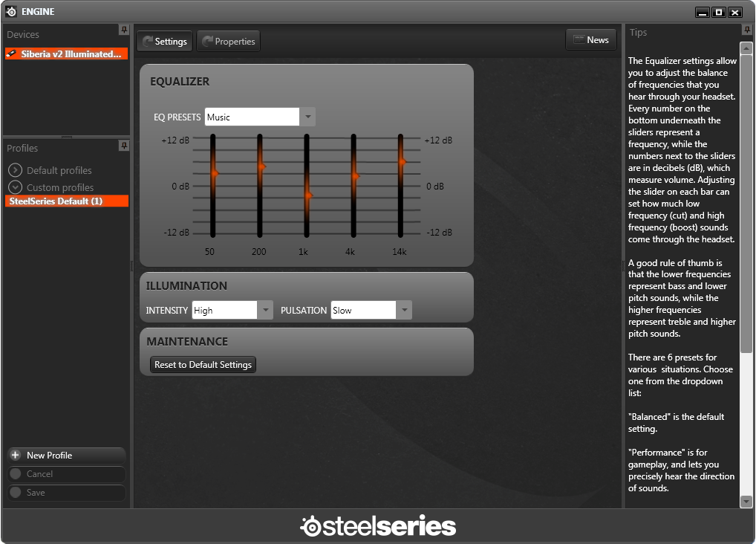Click the pin icon in the Devices panel
Viewport: 756px width, 544px height.
(124, 30)
